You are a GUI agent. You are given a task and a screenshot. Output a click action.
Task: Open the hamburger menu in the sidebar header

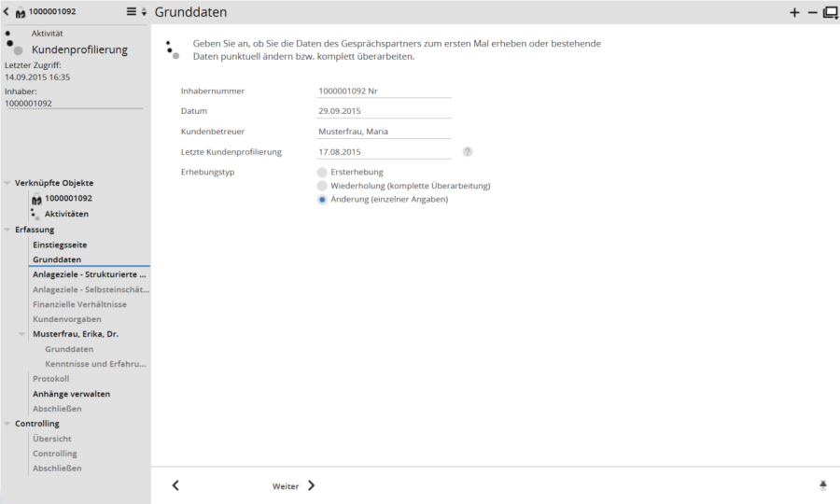(x=132, y=12)
